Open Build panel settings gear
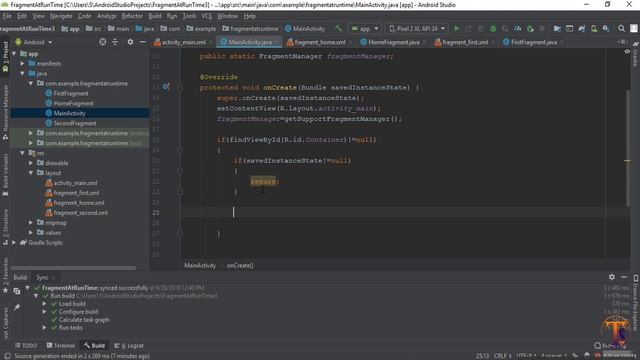 (x=611, y=277)
